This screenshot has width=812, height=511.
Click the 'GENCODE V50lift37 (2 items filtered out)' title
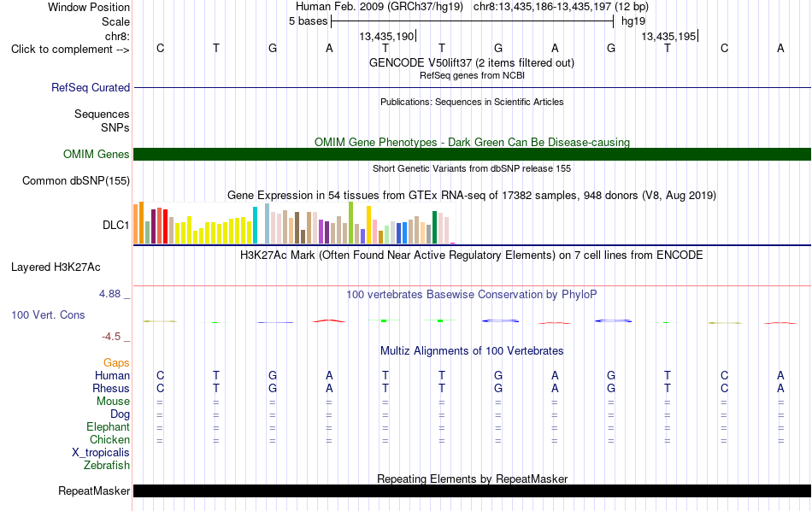tap(472, 62)
